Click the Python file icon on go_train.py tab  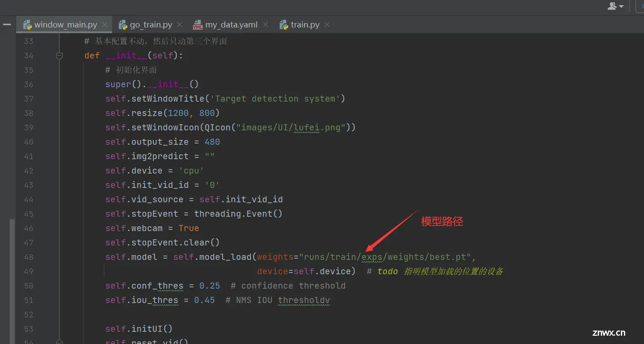(x=123, y=24)
